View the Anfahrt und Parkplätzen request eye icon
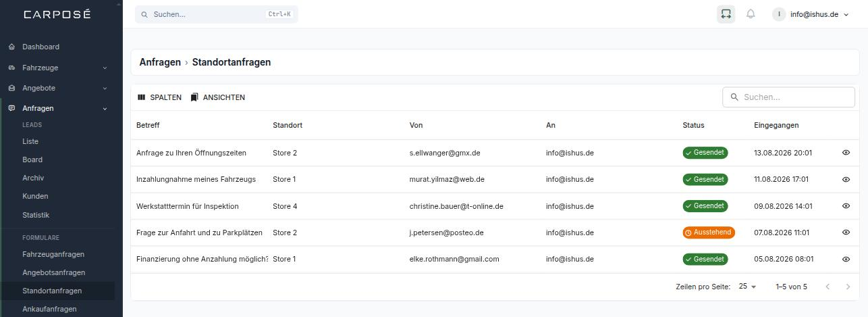 point(846,233)
